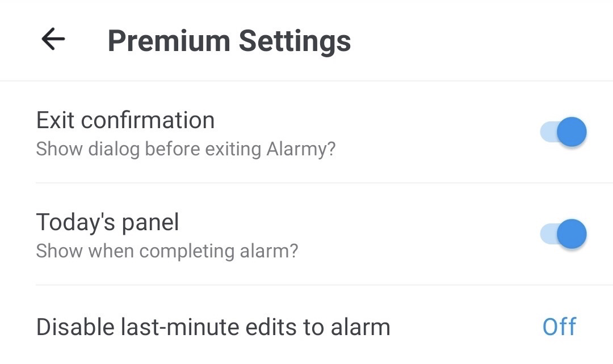Turn off the Today's panel switch
Viewport: 613px width, 364px height.
562,234
